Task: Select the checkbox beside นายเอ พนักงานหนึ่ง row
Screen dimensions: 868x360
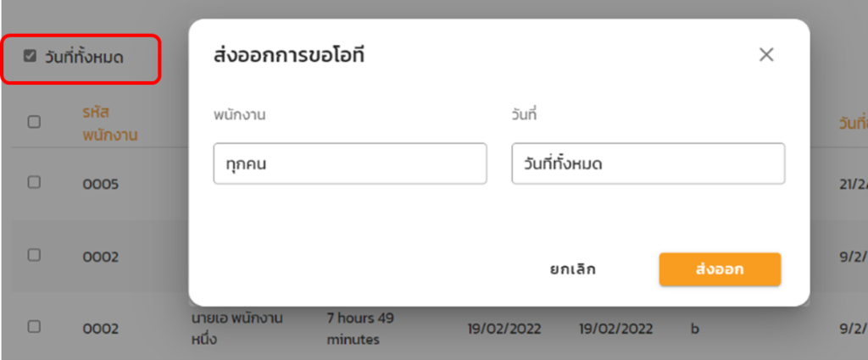Action: click(34, 326)
